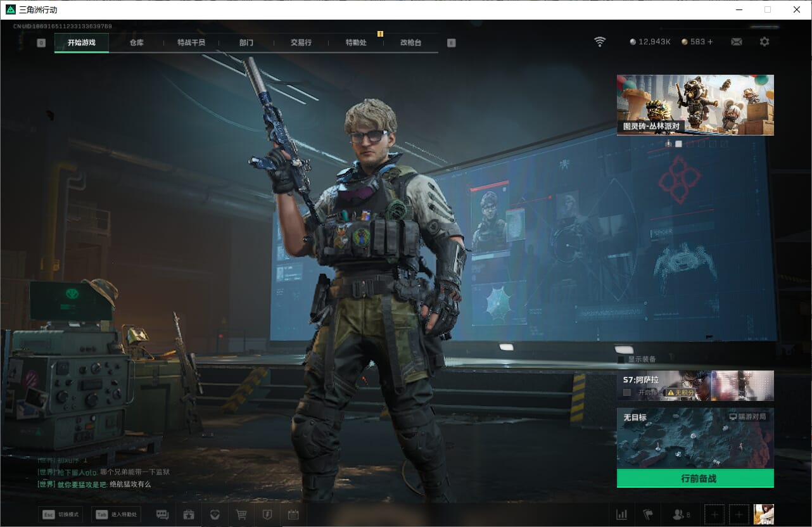Click the previous tab key icon
812x527 pixels.
(x=41, y=43)
